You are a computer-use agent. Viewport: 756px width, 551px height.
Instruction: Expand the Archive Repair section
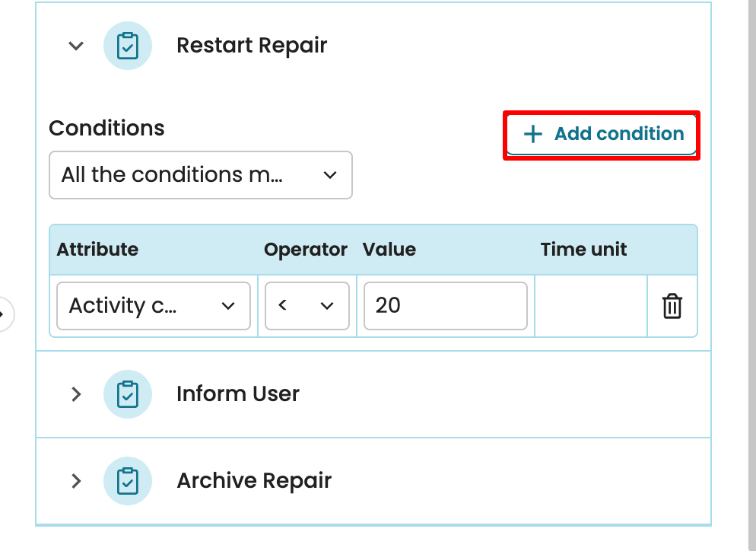pyautogui.click(x=75, y=481)
